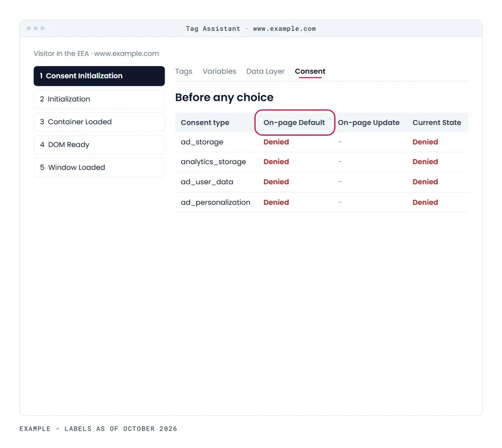
Task: Select the Consent Initialization event
Action: click(x=99, y=76)
